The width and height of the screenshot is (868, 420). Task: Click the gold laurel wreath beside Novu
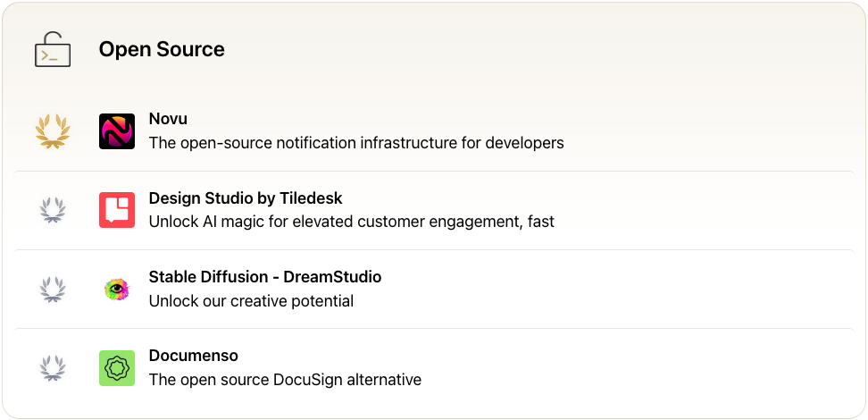coord(53,131)
